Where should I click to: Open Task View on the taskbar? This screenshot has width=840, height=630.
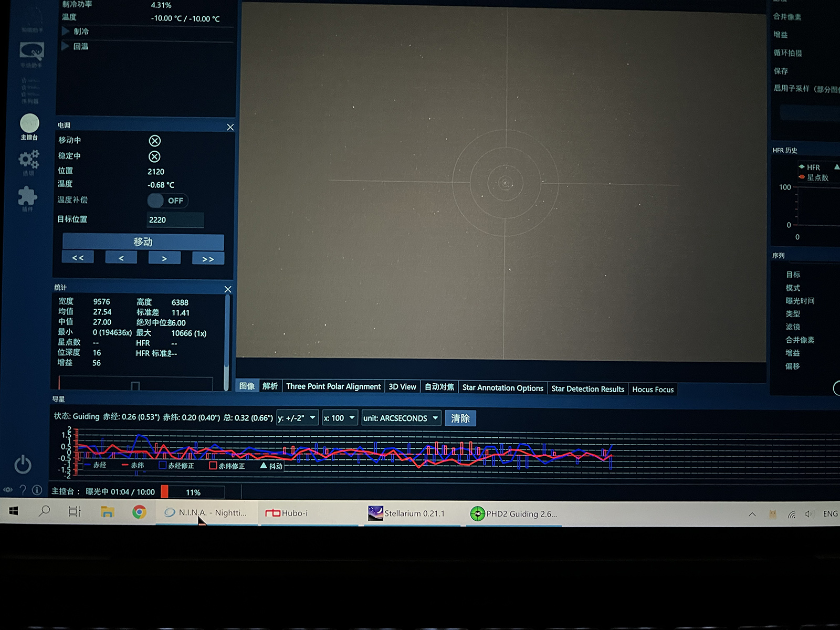click(75, 511)
